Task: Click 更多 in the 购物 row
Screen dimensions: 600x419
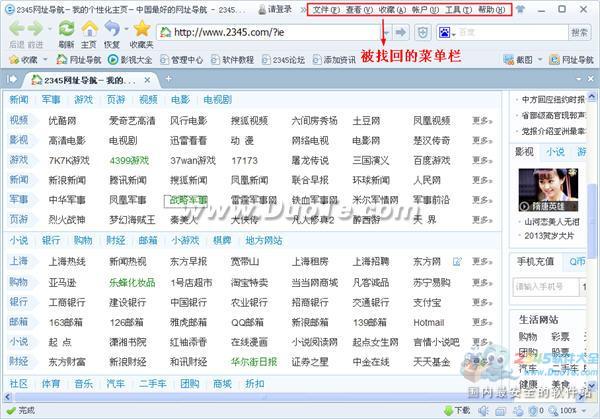Action: [482, 283]
